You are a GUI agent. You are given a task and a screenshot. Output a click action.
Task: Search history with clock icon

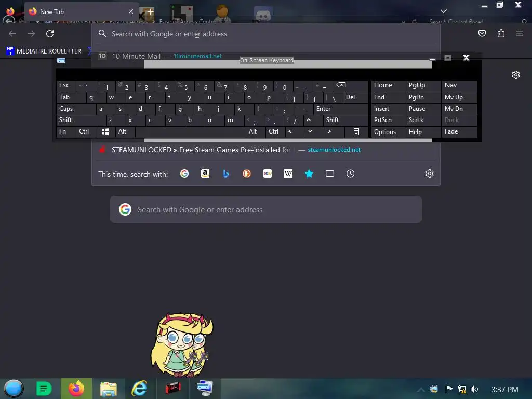click(351, 174)
